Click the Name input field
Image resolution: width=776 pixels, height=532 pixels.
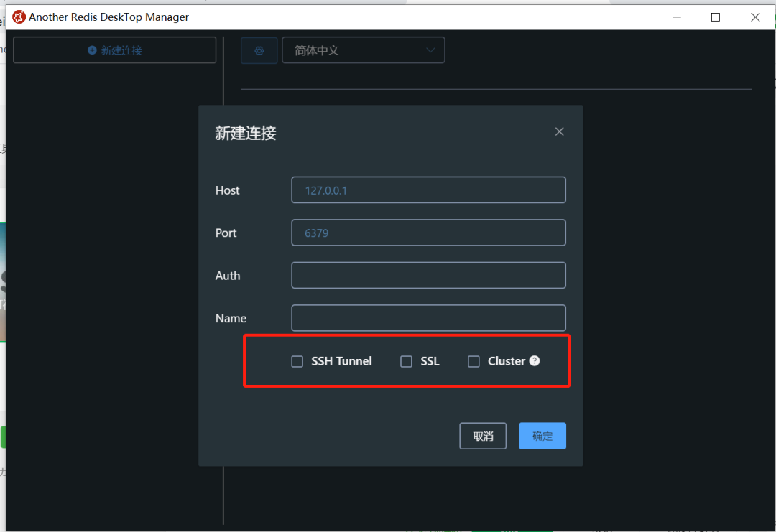428,318
